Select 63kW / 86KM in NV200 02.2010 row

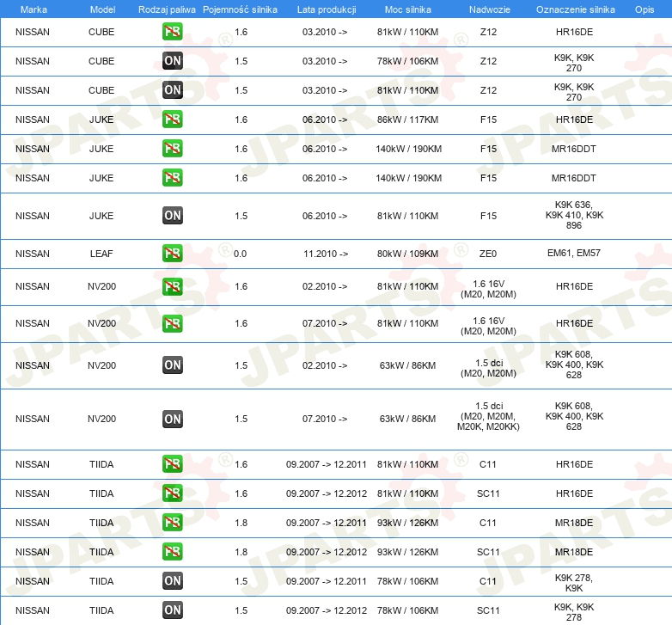point(407,365)
